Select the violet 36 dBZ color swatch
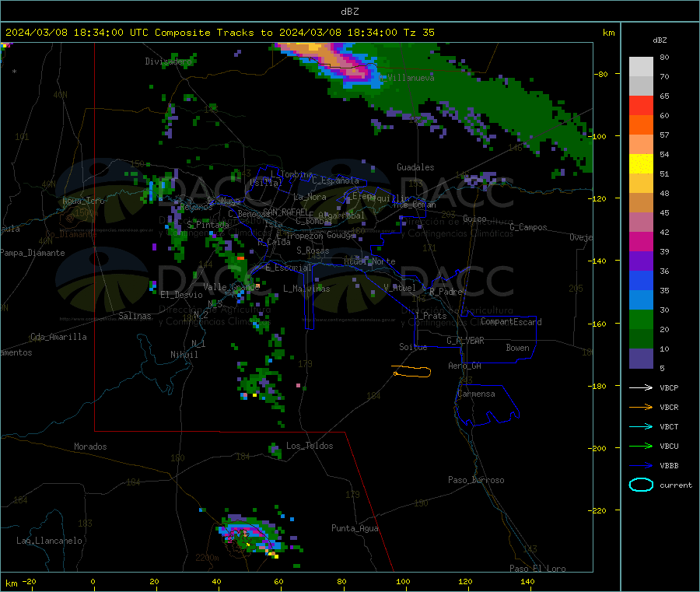The width and height of the screenshot is (700, 592). (641, 261)
